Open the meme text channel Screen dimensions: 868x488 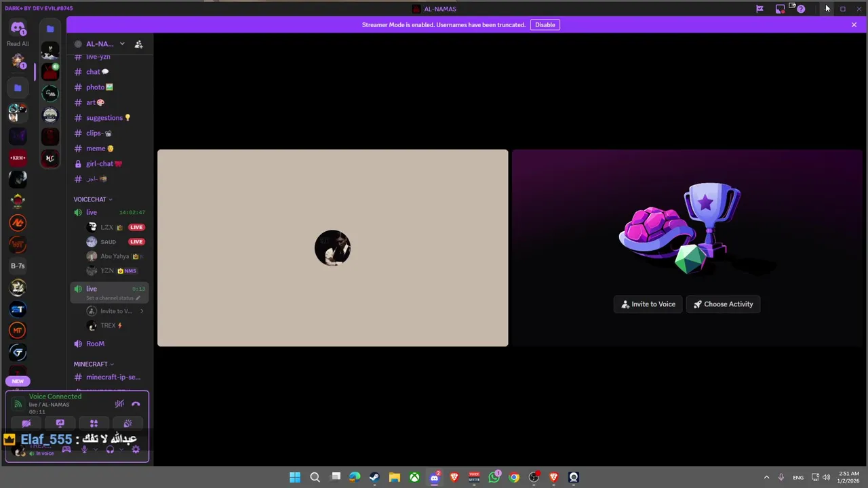(109, 148)
